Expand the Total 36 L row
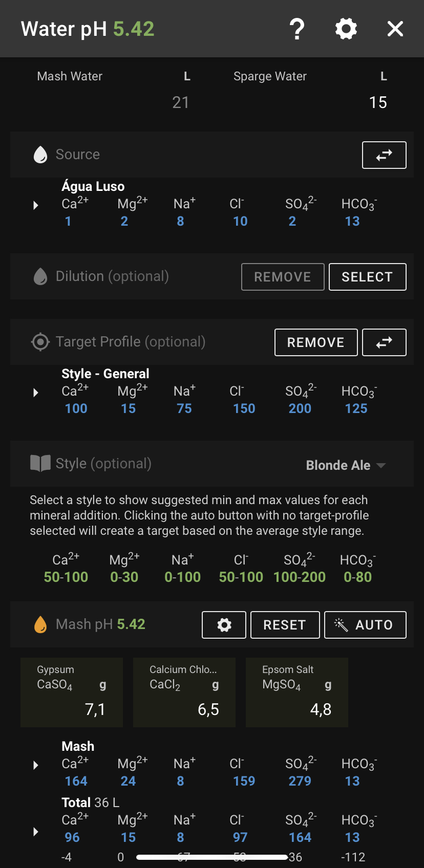Screen dimensions: 424x868 36,832
